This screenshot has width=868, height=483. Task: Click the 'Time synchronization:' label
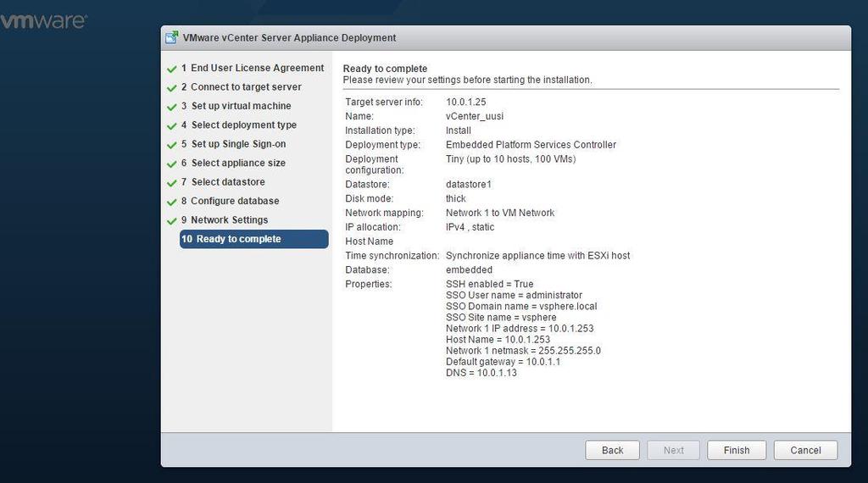(392, 256)
